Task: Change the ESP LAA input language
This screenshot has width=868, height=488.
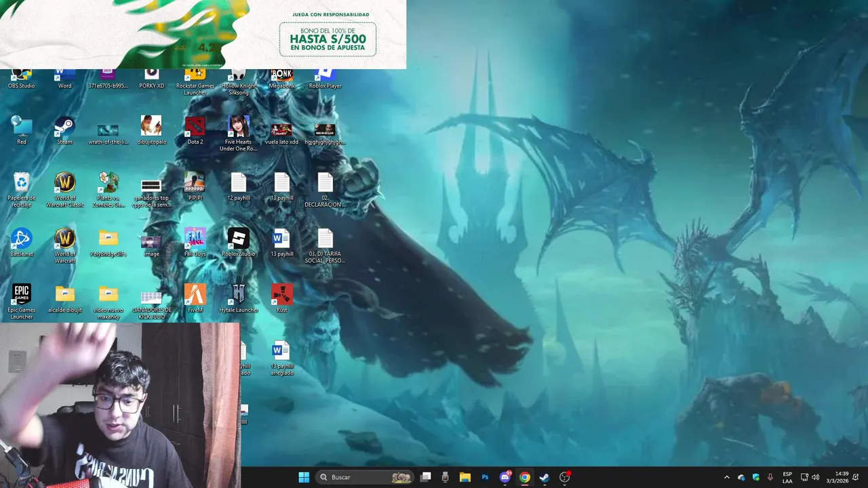Action: [x=787, y=477]
